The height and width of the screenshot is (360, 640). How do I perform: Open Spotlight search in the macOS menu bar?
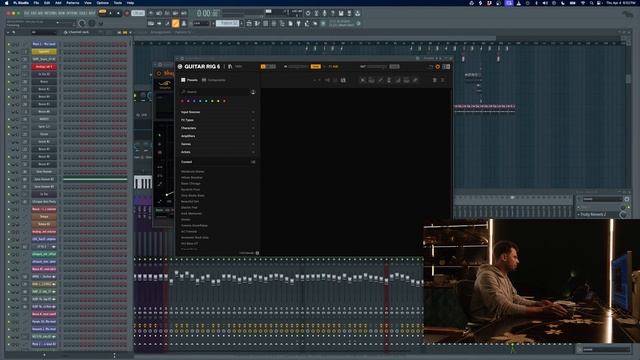tap(592, 3)
